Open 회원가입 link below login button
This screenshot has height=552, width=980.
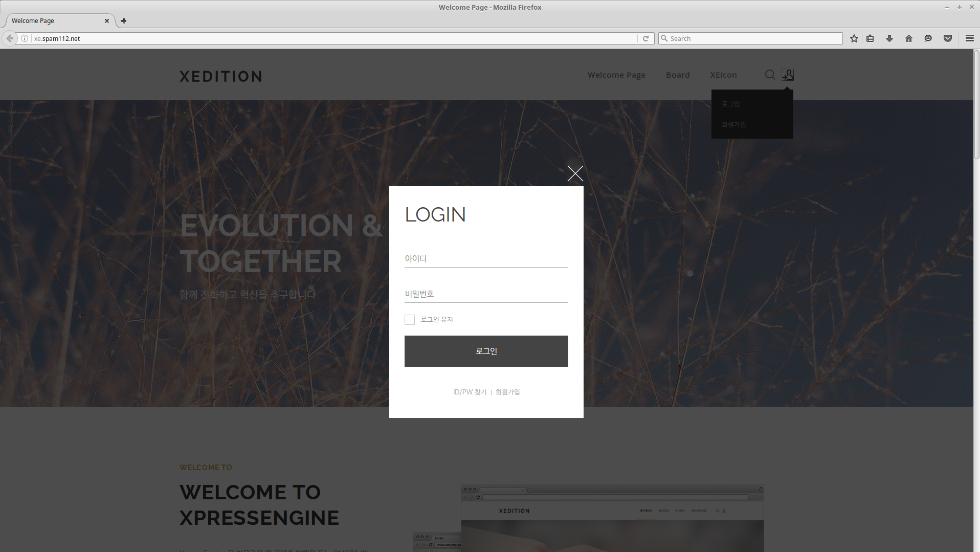tap(507, 392)
